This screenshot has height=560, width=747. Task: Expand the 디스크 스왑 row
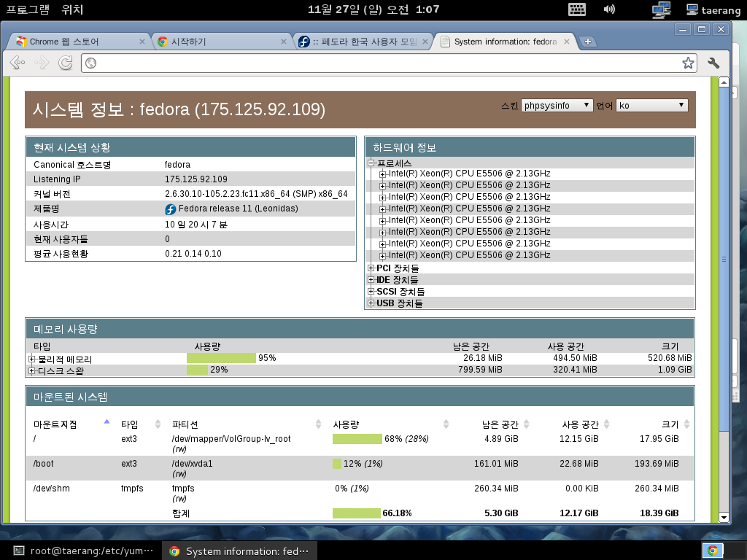[x=32, y=370]
